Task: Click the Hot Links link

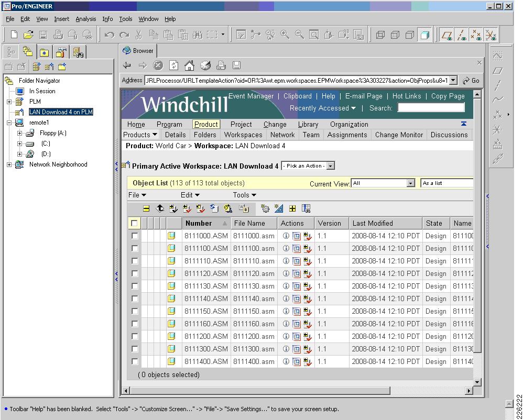Action: click(407, 96)
